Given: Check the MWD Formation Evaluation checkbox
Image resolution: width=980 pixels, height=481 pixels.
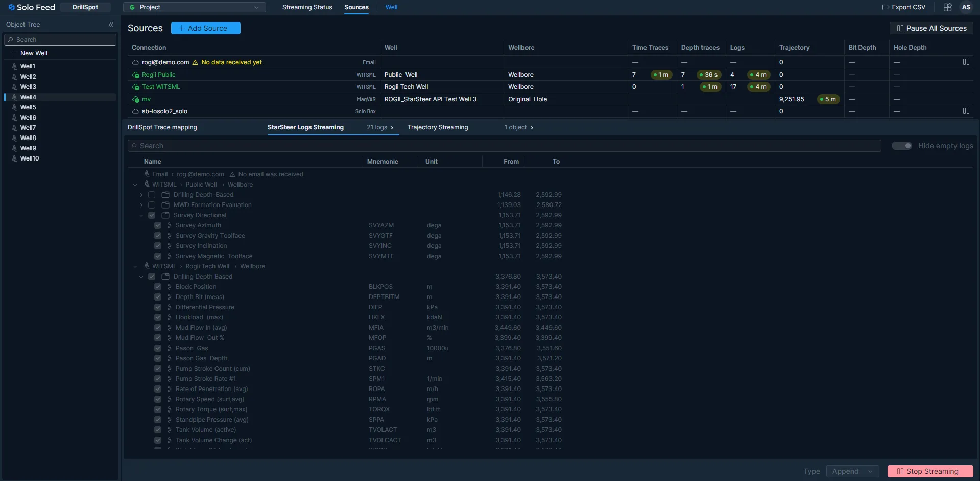Looking at the screenshot, I should pos(152,205).
